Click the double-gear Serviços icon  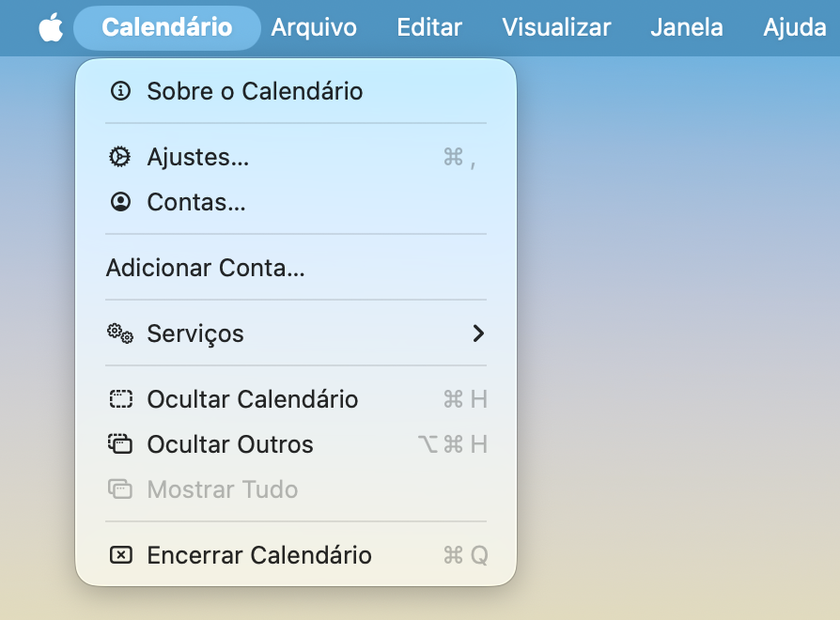coord(120,333)
